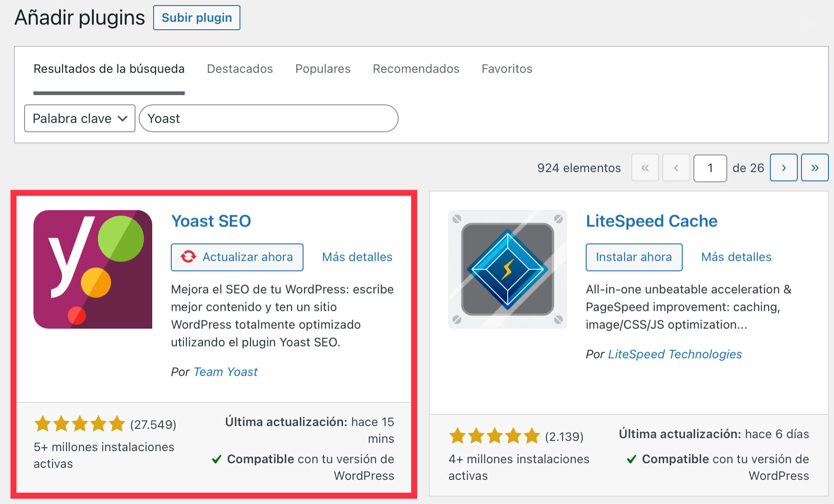Open the LiteSpeed Technologies author link
The image size is (834, 504).
pyautogui.click(x=675, y=354)
